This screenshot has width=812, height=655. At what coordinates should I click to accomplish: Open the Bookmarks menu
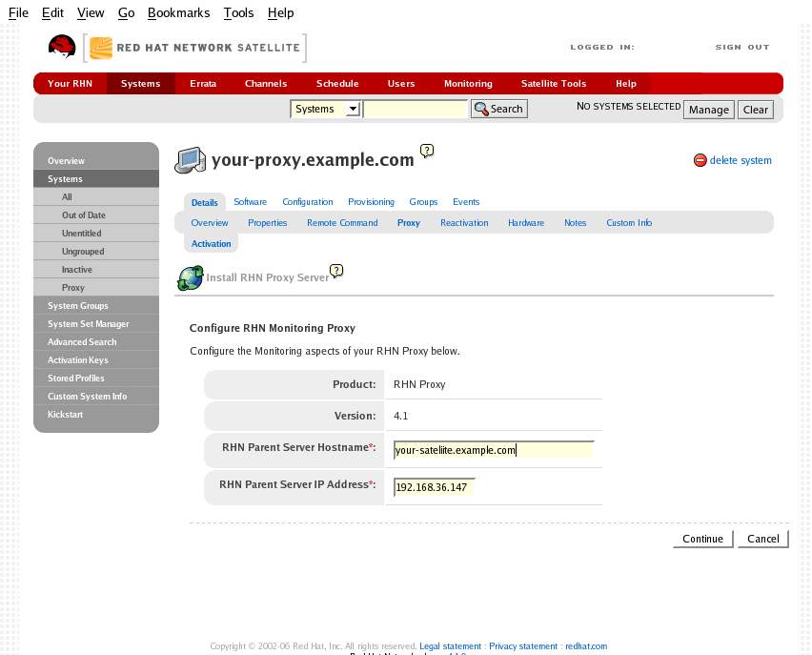(x=178, y=13)
